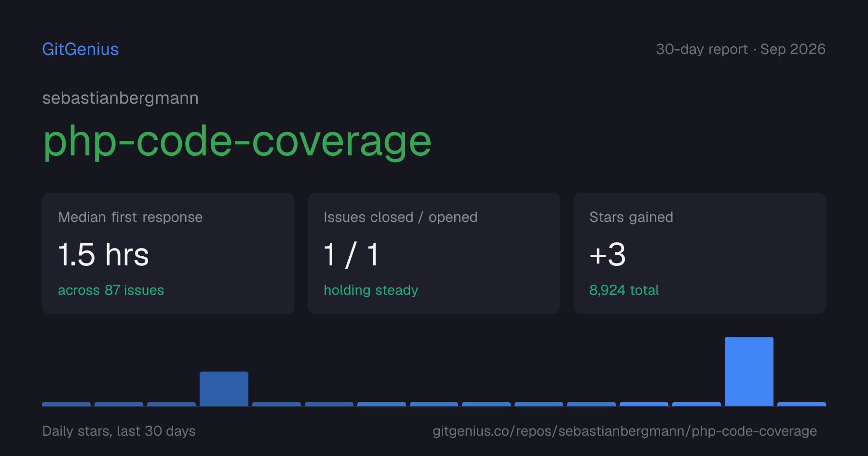This screenshot has width=868, height=456.
Task: Open the gitgenius.co repository URL
Action: 624,431
